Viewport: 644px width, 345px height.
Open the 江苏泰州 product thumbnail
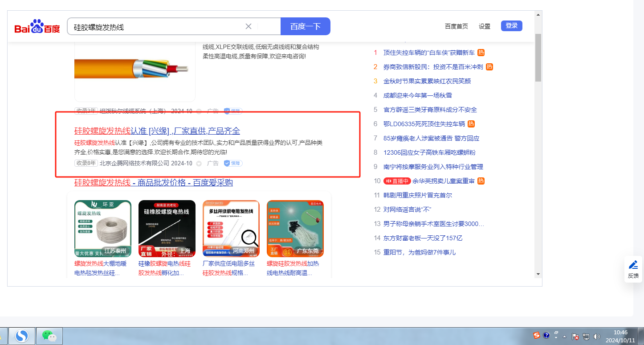click(x=103, y=229)
